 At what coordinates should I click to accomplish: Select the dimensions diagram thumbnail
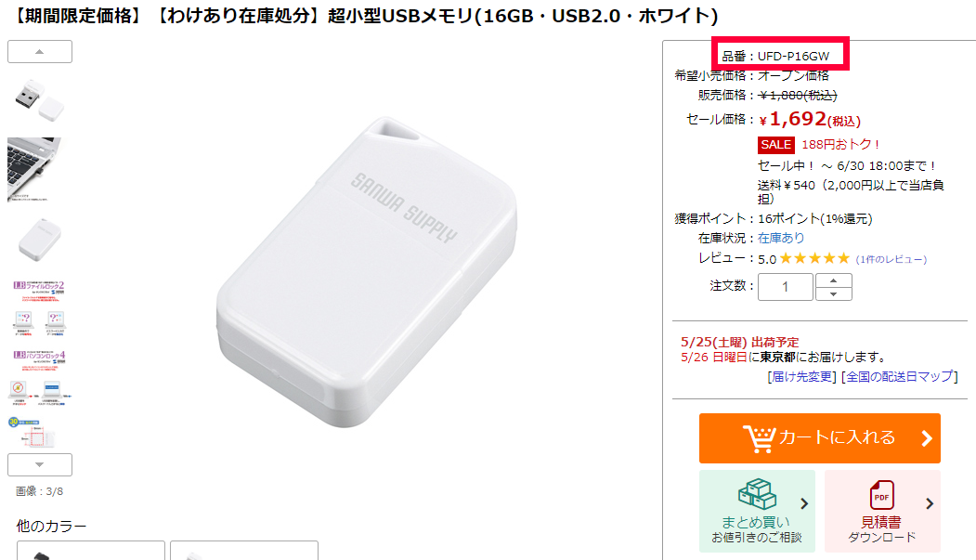[x=33, y=432]
